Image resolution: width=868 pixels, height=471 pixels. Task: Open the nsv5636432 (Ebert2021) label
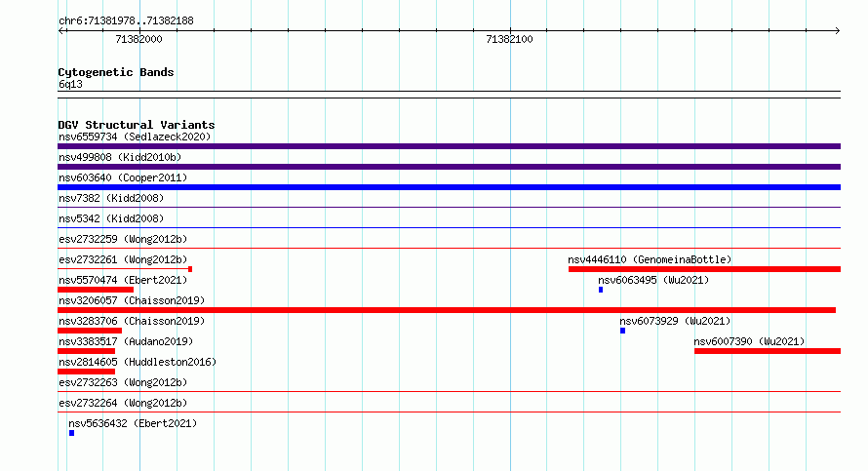click(133, 423)
